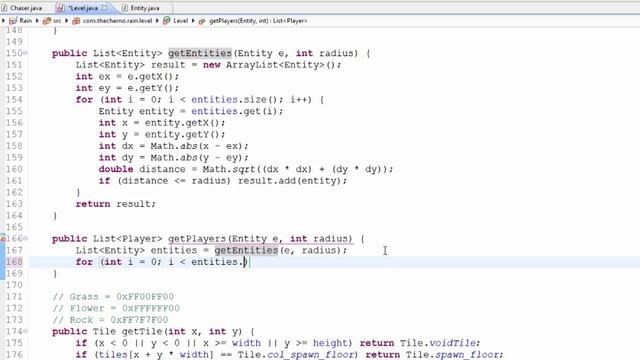This screenshot has width=640, height=360.
Task: Click the Rain project icon in breadcrumb
Action: pyautogui.click(x=13, y=20)
